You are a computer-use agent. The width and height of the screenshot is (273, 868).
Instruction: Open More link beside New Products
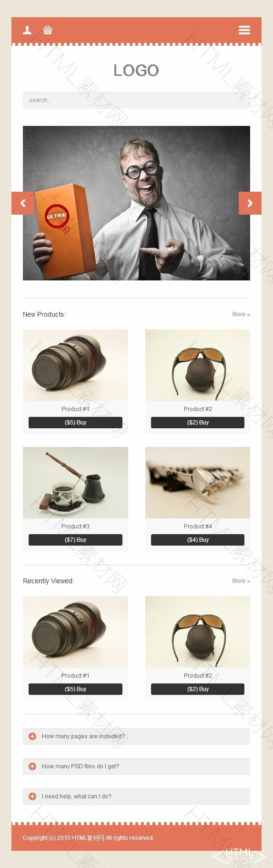(x=241, y=314)
